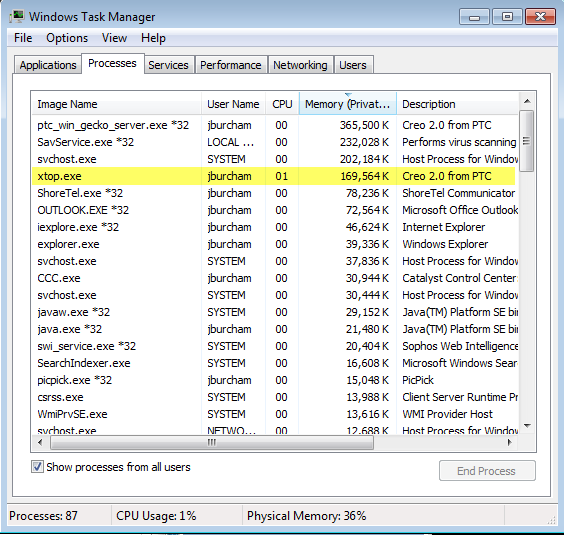The image size is (564, 535).
Task: Go to the Networking tab
Action: pyautogui.click(x=300, y=65)
